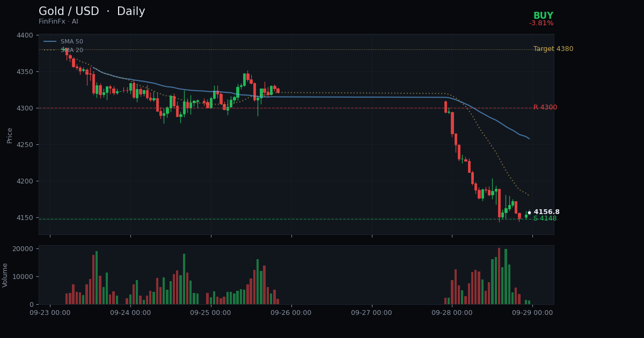This screenshot has width=644, height=338.
Task: Click the 4350 price axis tick
Action: click(25, 71)
